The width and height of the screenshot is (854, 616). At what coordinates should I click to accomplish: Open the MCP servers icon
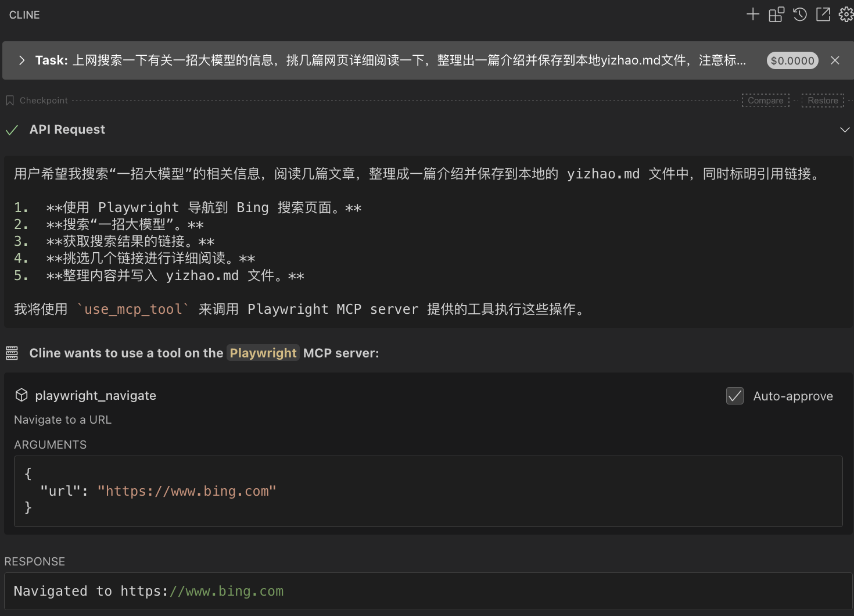pyautogui.click(x=777, y=15)
